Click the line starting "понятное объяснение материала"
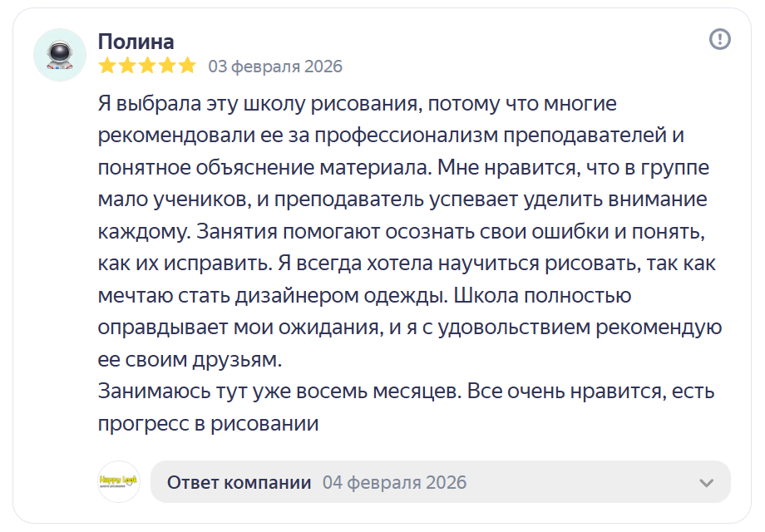Viewport: 765px width, 532px height. (403, 168)
